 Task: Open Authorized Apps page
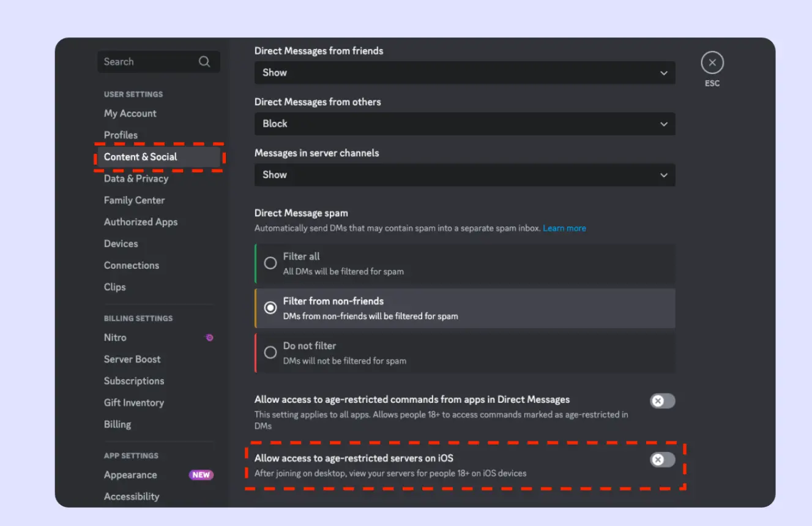[141, 222]
